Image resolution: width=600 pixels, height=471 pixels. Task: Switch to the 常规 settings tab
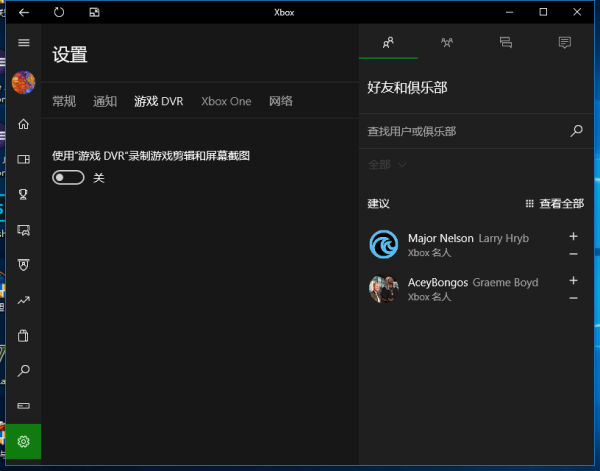pos(64,101)
